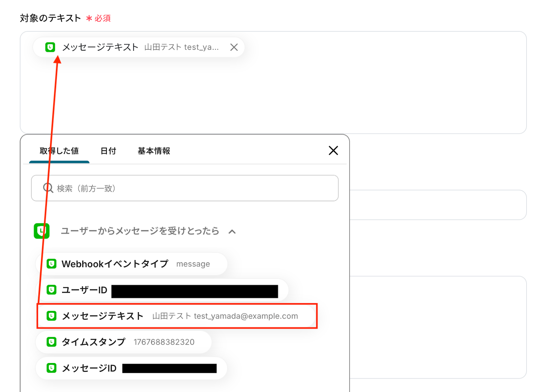Switch to the 取得した値 tab
This screenshot has height=392, width=546.
pos(59,151)
